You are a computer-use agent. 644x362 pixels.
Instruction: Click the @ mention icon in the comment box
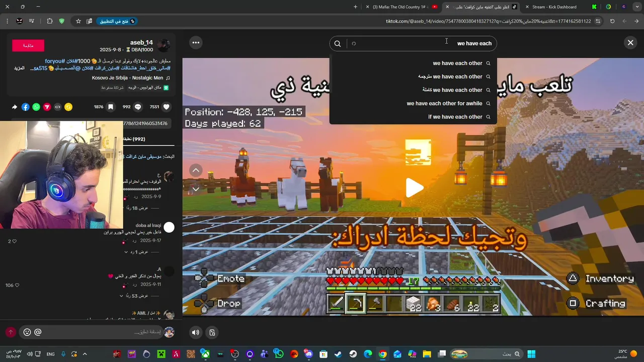click(38, 332)
